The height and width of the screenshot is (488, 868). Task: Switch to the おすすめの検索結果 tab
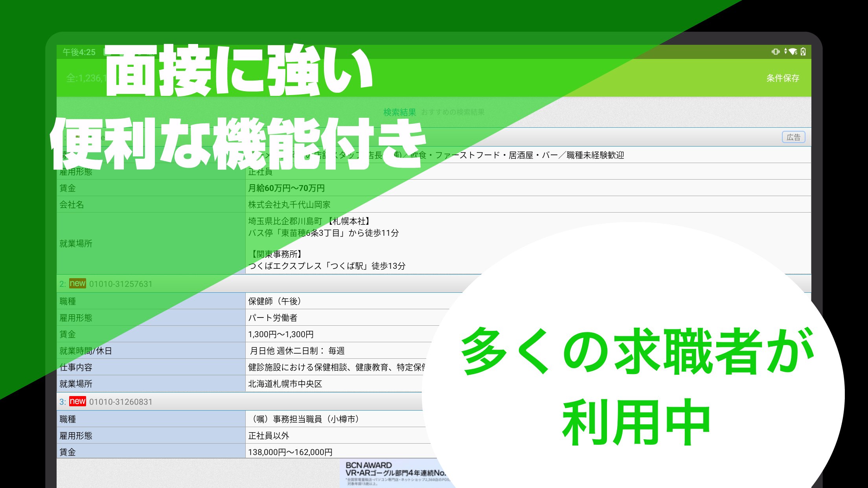point(452,112)
